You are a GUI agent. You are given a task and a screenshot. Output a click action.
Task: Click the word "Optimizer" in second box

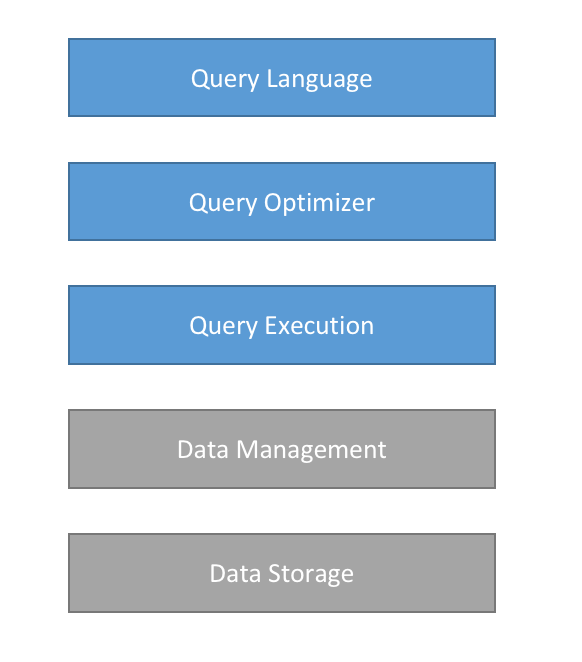[x=319, y=203]
